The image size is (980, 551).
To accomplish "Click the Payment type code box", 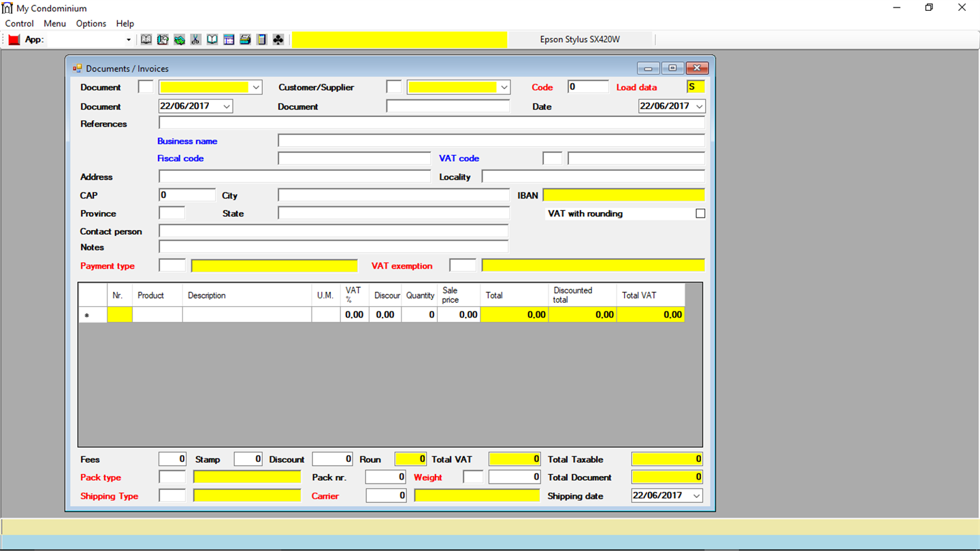I will [172, 265].
